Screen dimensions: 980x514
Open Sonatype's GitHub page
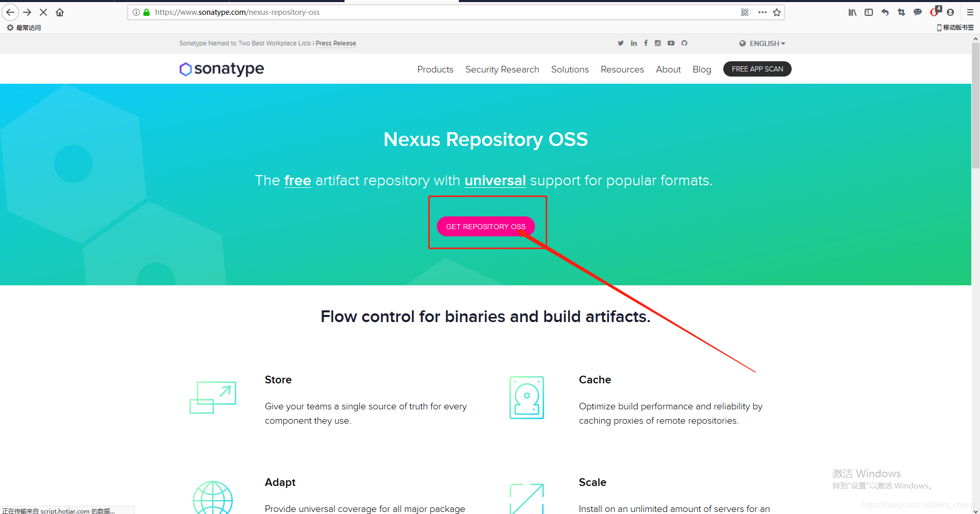pyautogui.click(x=684, y=43)
